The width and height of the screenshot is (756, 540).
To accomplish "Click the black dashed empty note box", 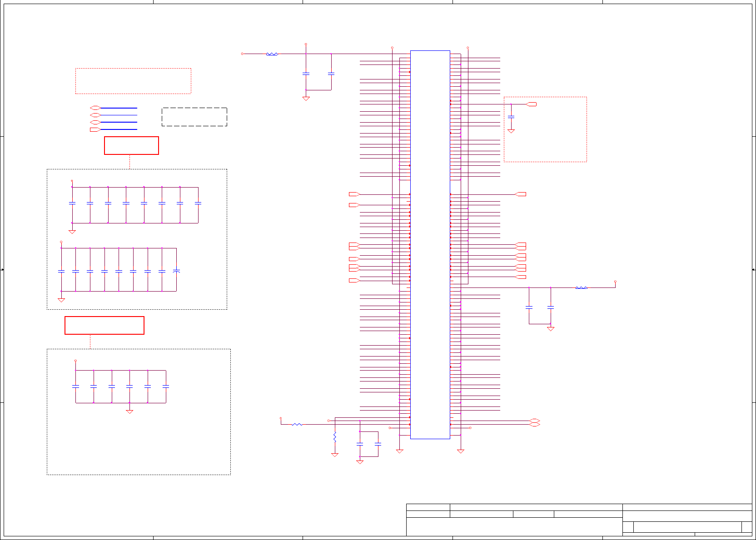I will point(194,117).
